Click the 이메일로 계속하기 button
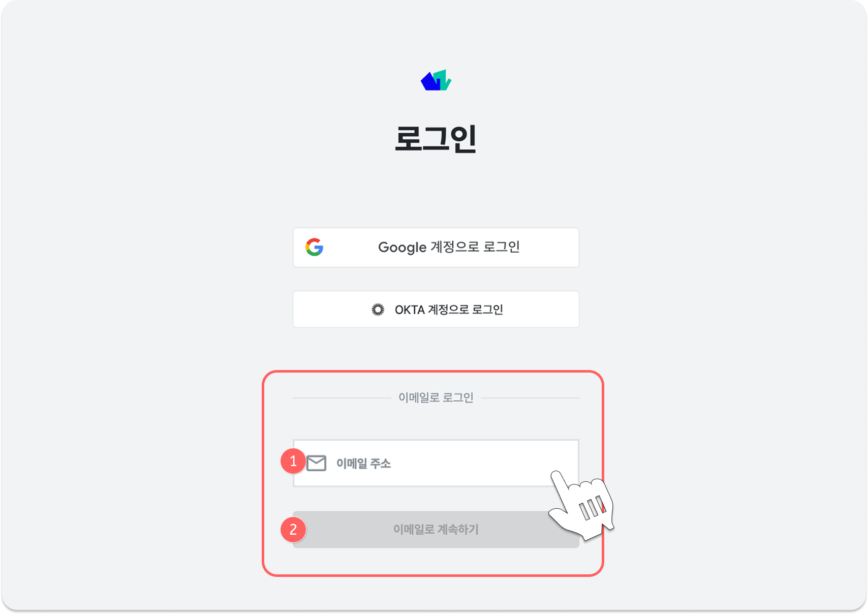Screen dimensions: 868x614 point(436,530)
